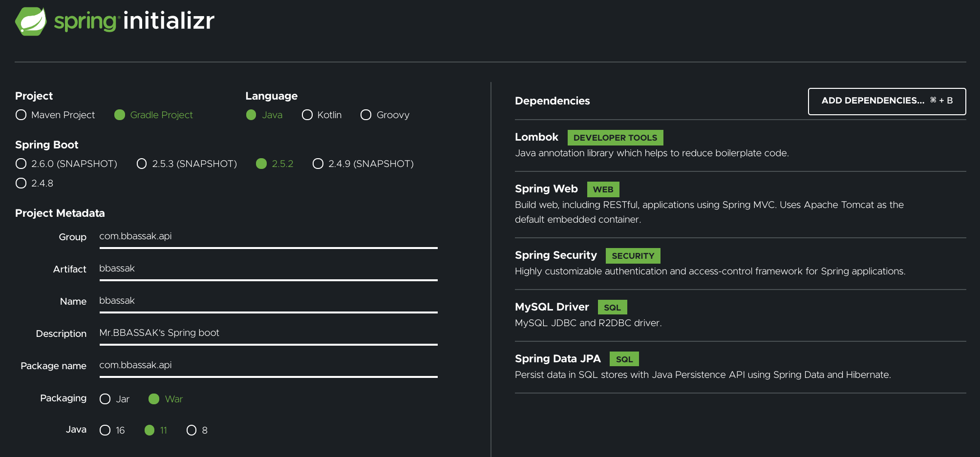980x457 pixels.
Task: Click the Spring Initializr leaf logo
Action: click(x=31, y=21)
